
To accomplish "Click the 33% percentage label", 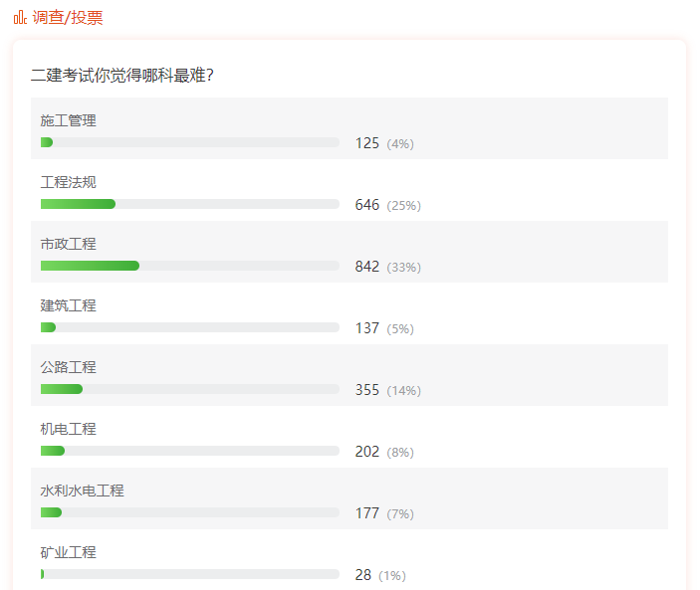I will click(x=404, y=268).
